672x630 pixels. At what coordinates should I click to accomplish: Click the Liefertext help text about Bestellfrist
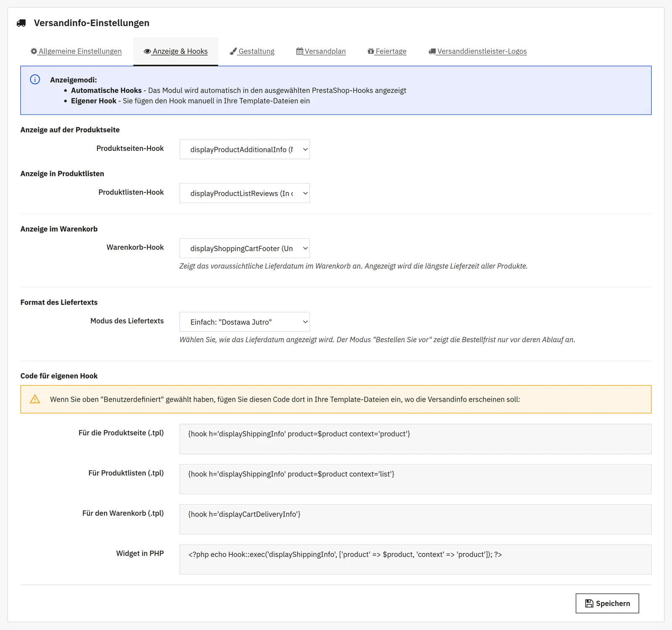[x=377, y=340]
